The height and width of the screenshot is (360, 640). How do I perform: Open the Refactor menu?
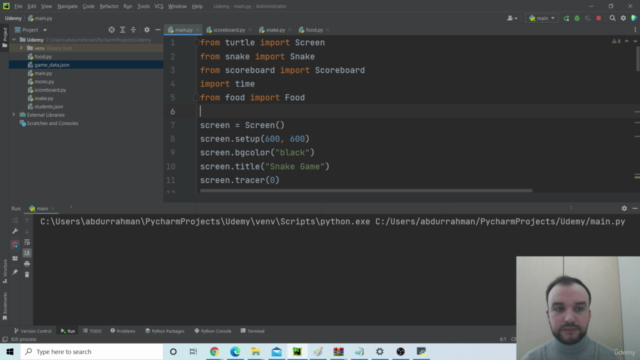click(109, 6)
